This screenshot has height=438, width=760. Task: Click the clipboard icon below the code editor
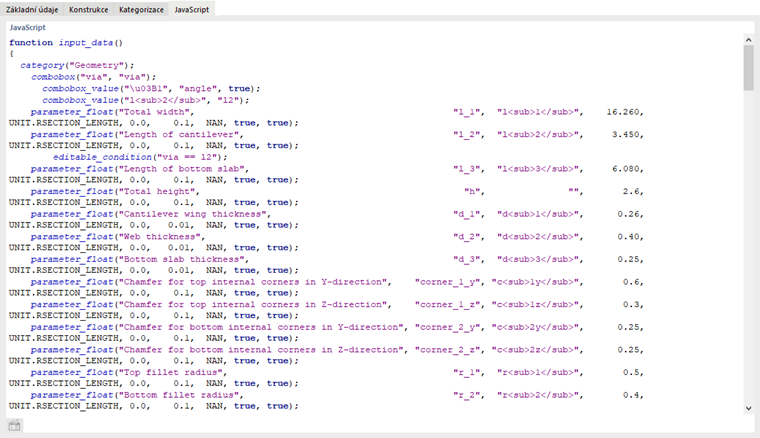[15, 426]
